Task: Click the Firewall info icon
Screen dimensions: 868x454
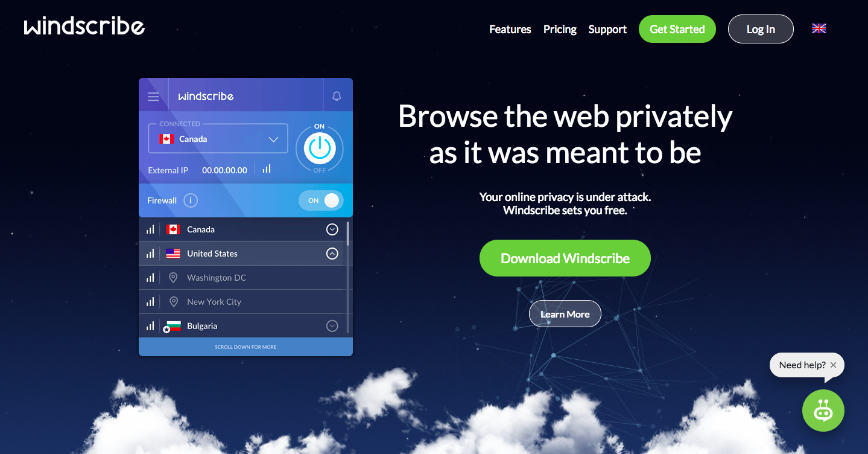Action: 191,200
